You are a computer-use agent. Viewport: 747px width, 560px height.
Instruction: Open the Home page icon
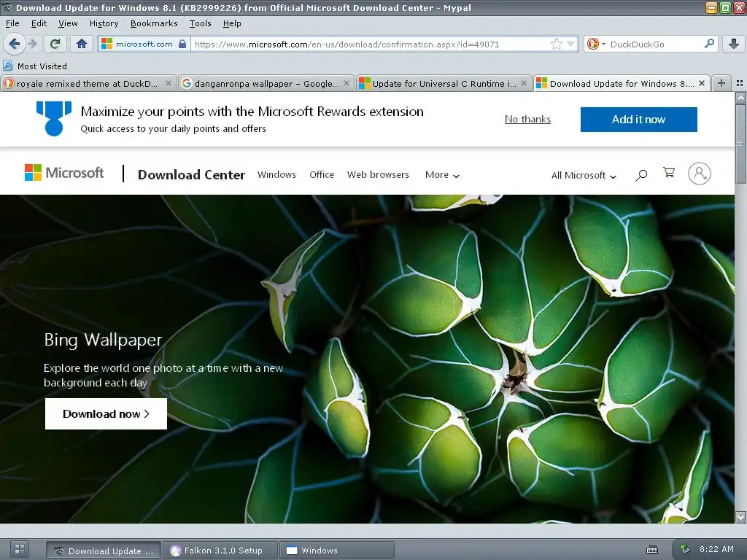pyautogui.click(x=82, y=44)
